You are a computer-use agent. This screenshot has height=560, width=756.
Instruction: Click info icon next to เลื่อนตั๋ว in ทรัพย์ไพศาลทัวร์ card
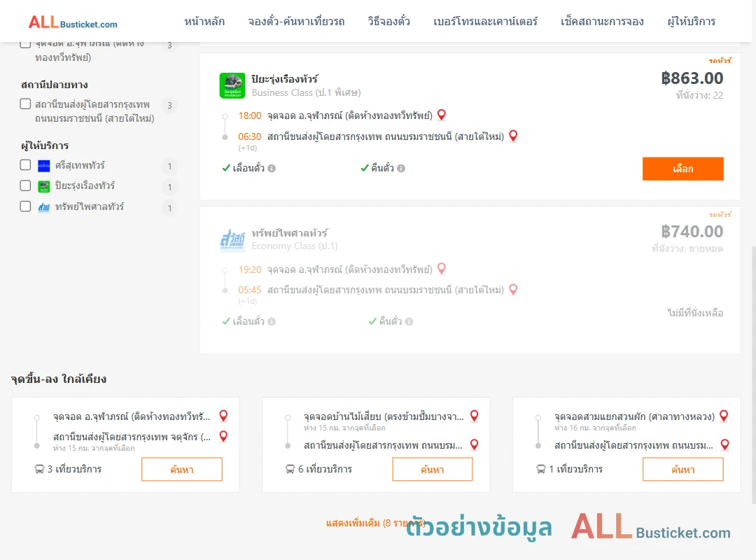[x=272, y=322]
